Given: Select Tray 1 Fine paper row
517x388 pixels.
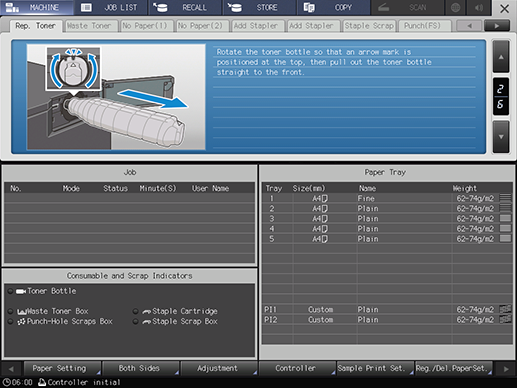Looking at the screenshot, I should [387, 198].
